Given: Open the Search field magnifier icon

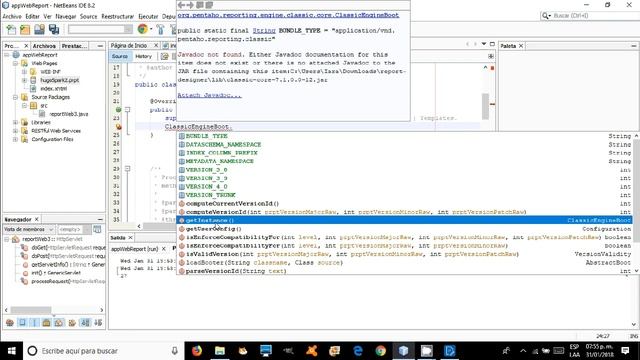Looking at the screenshot, I should tap(546, 16).
